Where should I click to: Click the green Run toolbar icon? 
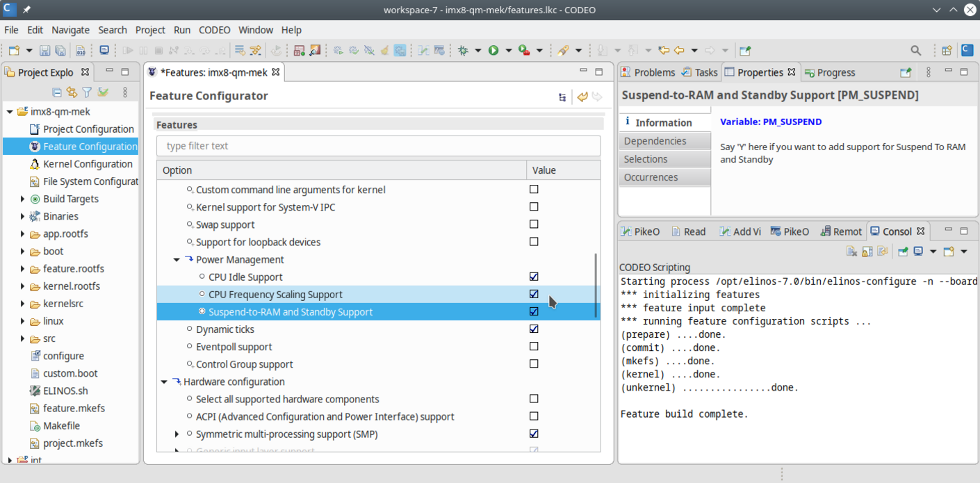[x=493, y=49]
